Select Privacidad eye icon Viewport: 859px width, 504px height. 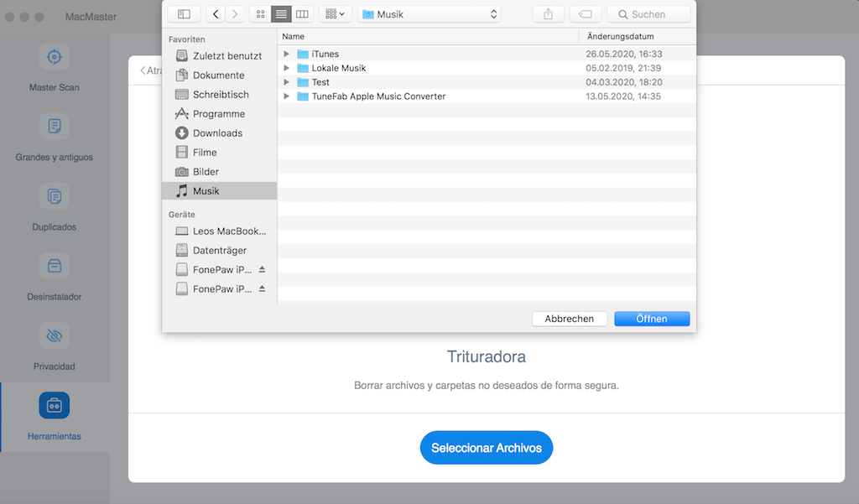[55, 335]
